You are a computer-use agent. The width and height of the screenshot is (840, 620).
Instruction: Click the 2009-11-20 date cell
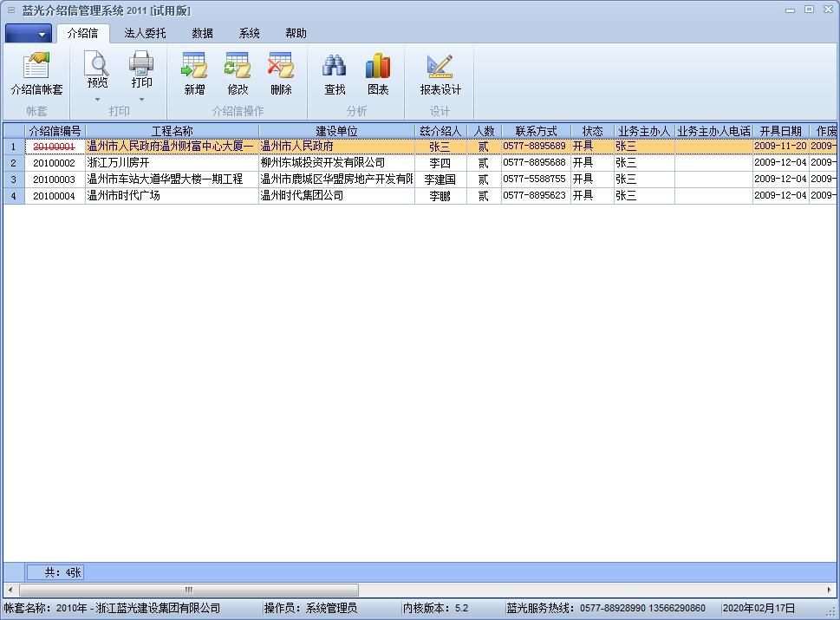tap(780, 146)
